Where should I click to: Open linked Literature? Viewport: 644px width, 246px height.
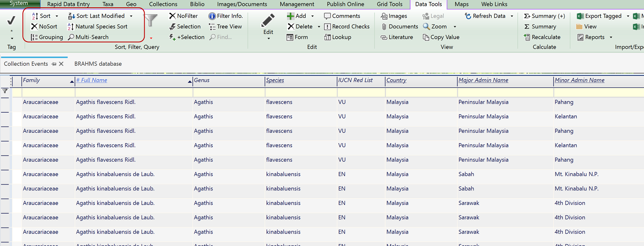click(397, 37)
